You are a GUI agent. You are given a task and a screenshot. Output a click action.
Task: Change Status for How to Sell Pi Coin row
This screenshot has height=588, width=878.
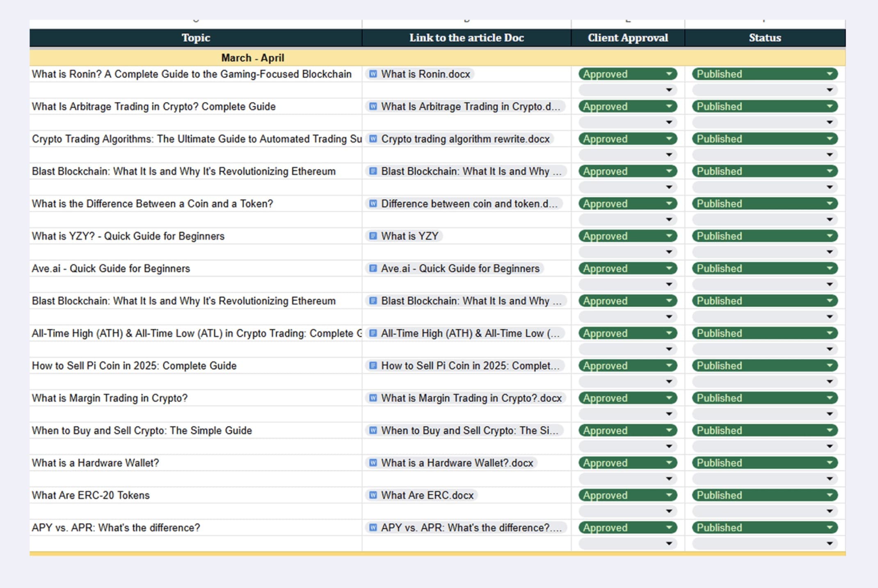(765, 366)
